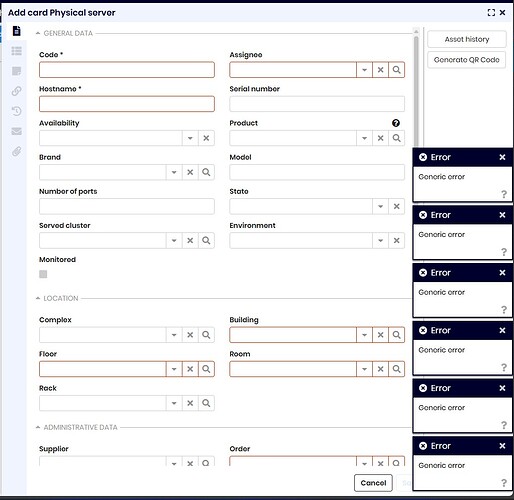The image size is (514, 500).
Task: Click the Asset history button
Action: coord(467,39)
